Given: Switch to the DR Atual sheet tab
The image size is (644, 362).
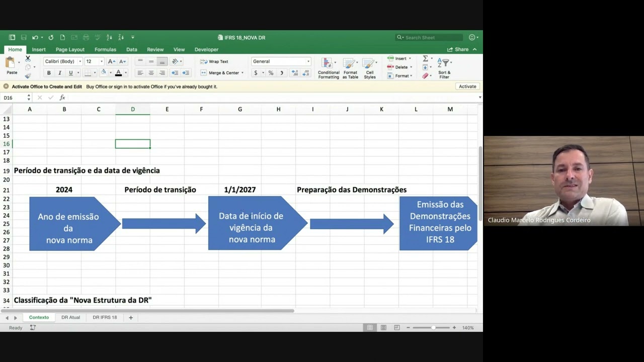Looking at the screenshot, I should coord(71,317).
